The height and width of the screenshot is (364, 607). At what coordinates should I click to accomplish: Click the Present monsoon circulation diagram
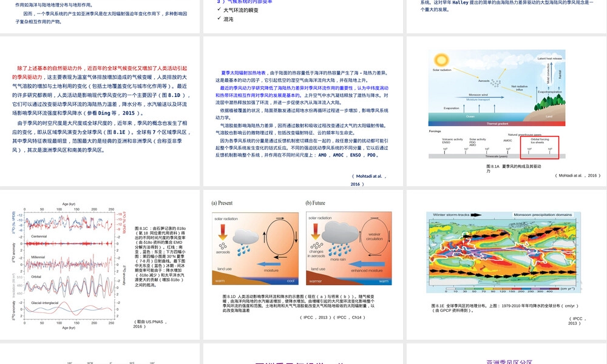255,248
